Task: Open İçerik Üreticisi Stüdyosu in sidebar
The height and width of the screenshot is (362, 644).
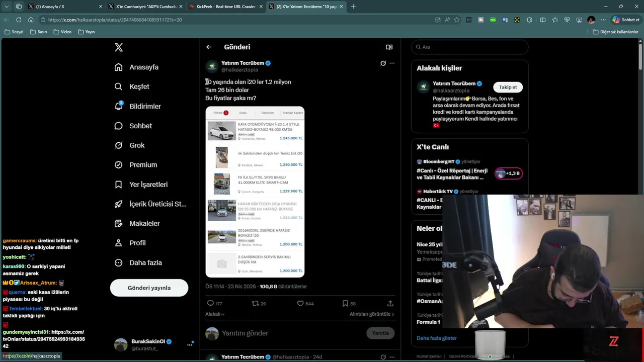Action: click(x=150, y=204)
